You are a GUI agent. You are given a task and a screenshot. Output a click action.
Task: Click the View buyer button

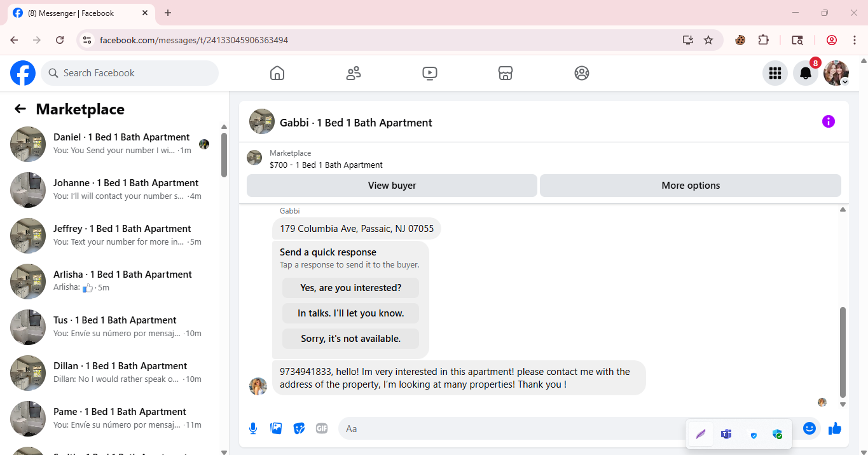click(392, 186)
